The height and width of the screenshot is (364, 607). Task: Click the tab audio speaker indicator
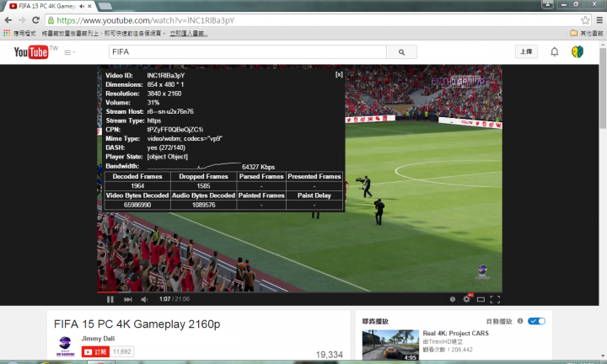click(x=82, y=6)
